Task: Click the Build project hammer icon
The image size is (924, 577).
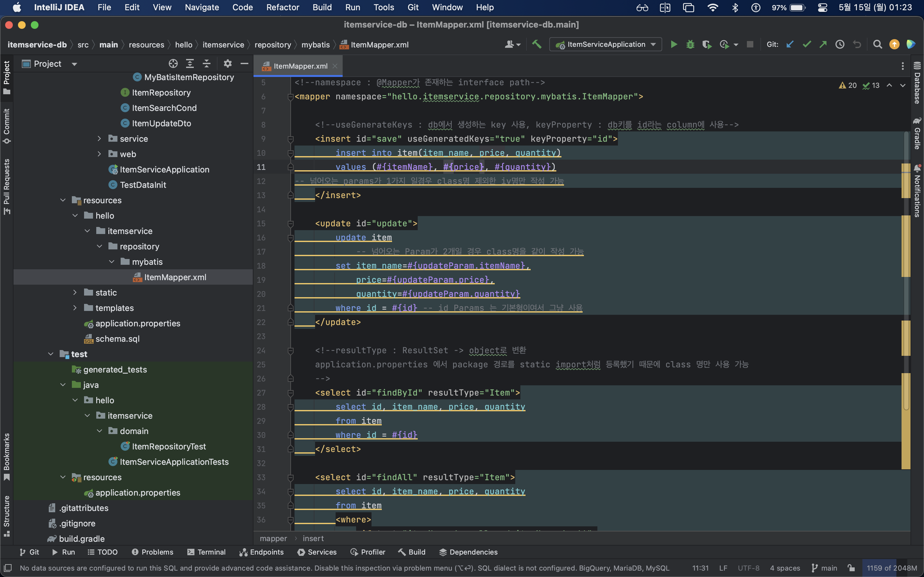Action: [x=537, y=45]
